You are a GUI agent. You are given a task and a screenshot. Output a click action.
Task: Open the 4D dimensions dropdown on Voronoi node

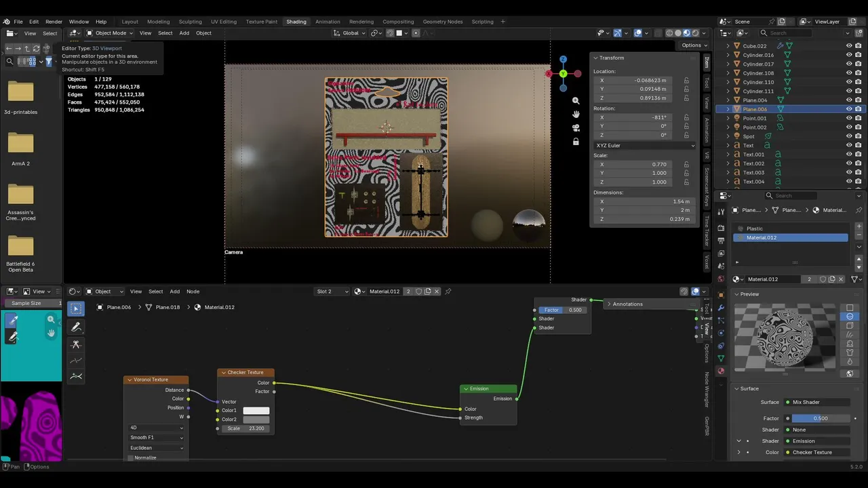156,428
